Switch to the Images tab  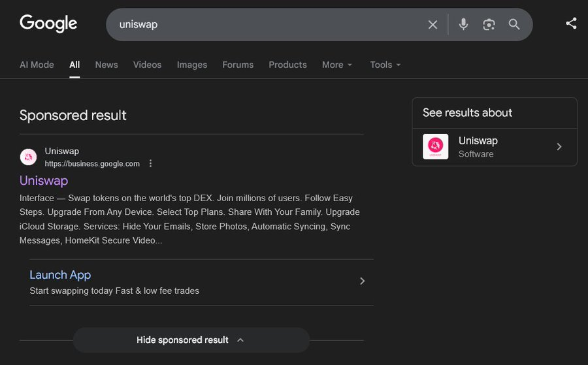click(x=192, y=65)
